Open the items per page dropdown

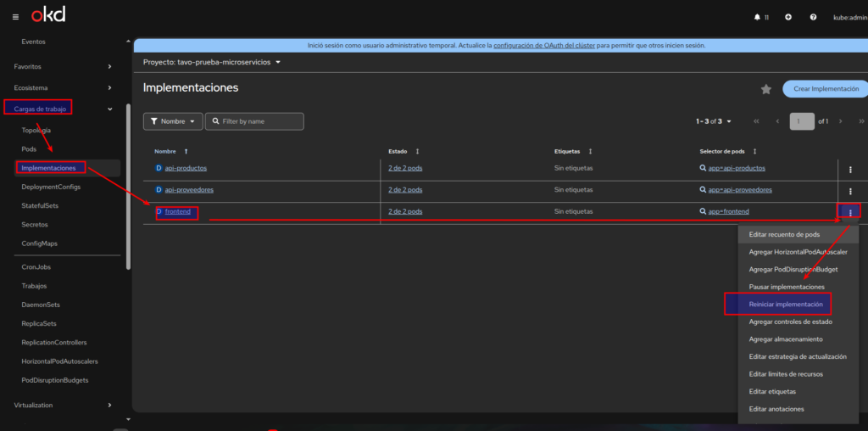click(x=713, y=121)
